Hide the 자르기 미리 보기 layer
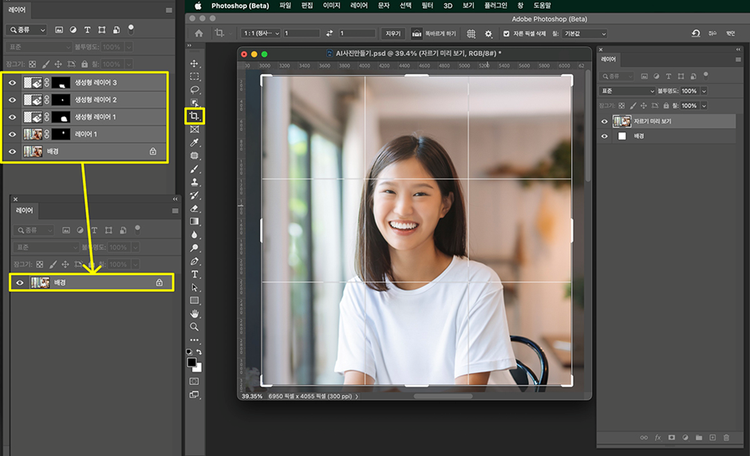Image resolution: width=750 pixels, height=456 pixels. click(x=604, y=121)
